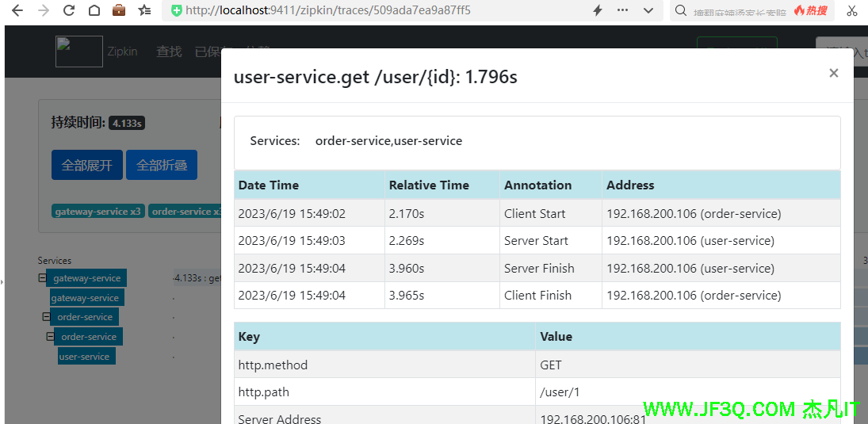The width and height of the screenshot is (868, 424).
Task: Open the three-dot address bar menu
Action: (x=622, y=10)
